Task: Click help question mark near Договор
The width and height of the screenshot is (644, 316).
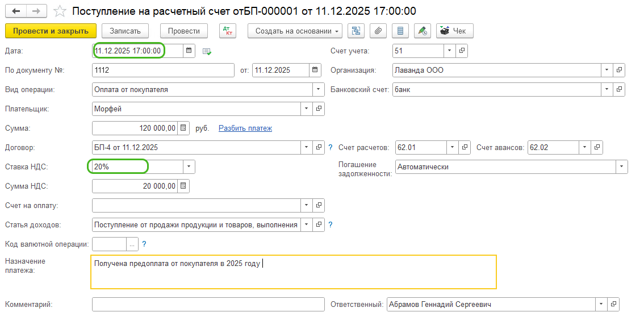Action: pyautogui.click(x=330, y=147)
